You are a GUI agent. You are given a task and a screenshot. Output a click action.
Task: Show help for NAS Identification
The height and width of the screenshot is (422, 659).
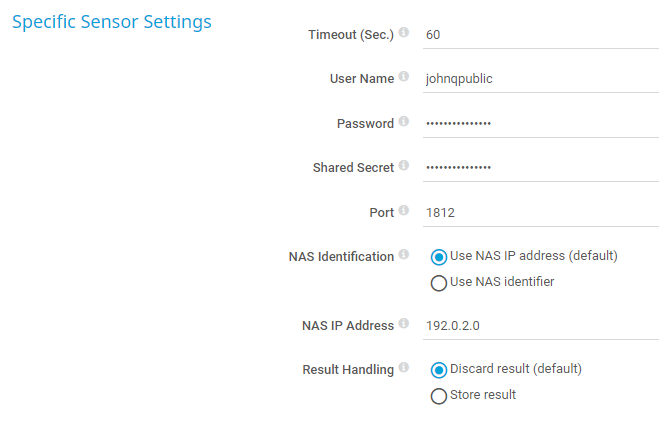(x=404, y=256)
